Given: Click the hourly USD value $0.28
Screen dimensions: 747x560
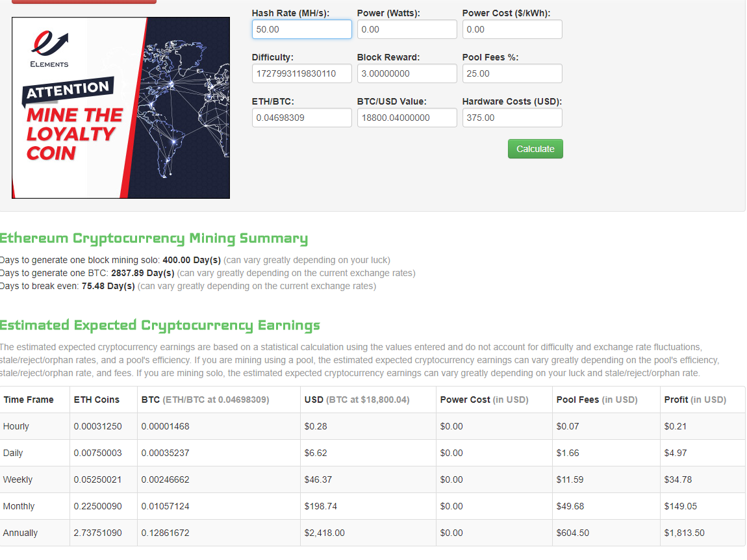Looking at the screenshot, I should [316, 426].
